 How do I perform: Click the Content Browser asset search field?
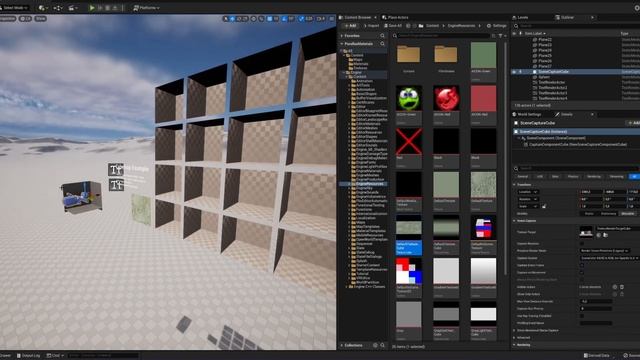click(444, 36)
